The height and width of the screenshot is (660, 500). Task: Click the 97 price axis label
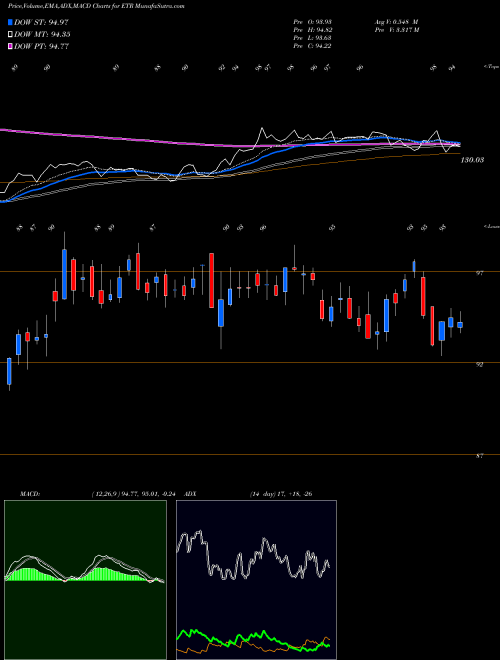[x=479, y=273]
